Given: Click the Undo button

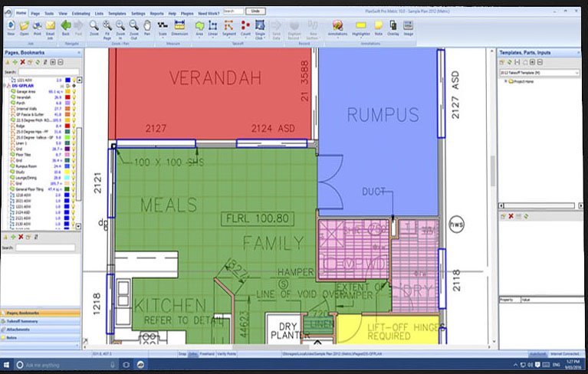Looking at the screenshot, I should point(256,11).
